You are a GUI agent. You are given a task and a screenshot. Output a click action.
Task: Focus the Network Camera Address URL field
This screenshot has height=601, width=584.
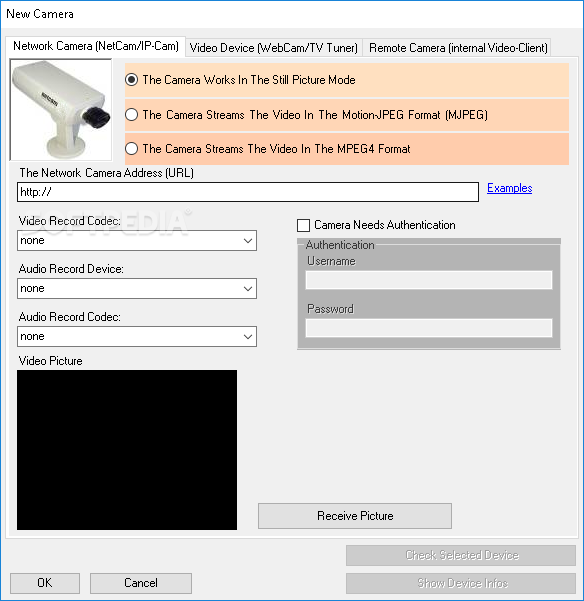[x=248, y=192]
